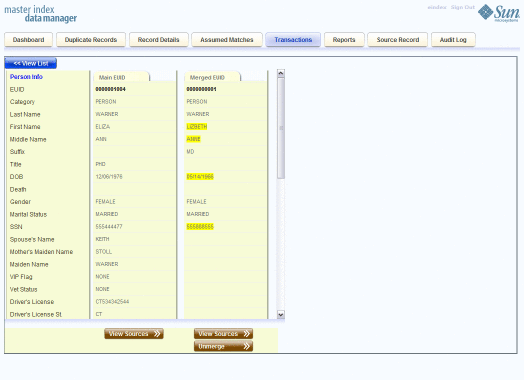524x380 pixels.
Task: Click highlighted middle name ANNE
Action: click(x=193, y=139)
